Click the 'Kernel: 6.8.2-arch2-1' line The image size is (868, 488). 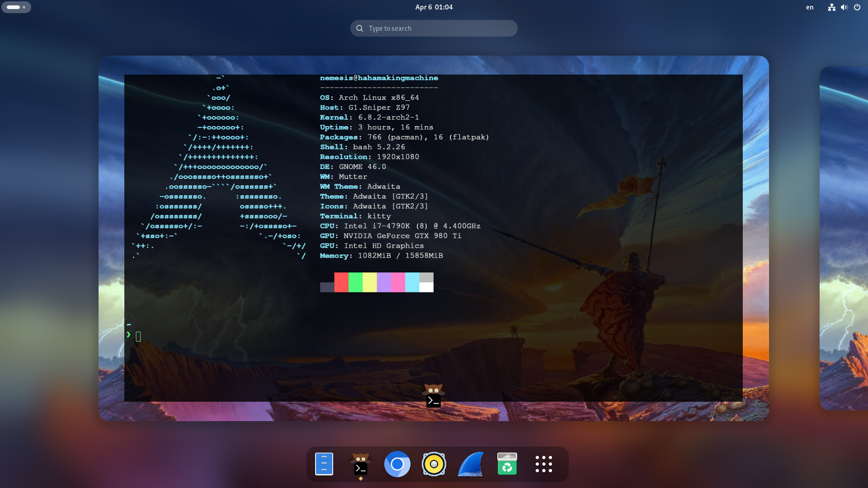pos(369,117)
